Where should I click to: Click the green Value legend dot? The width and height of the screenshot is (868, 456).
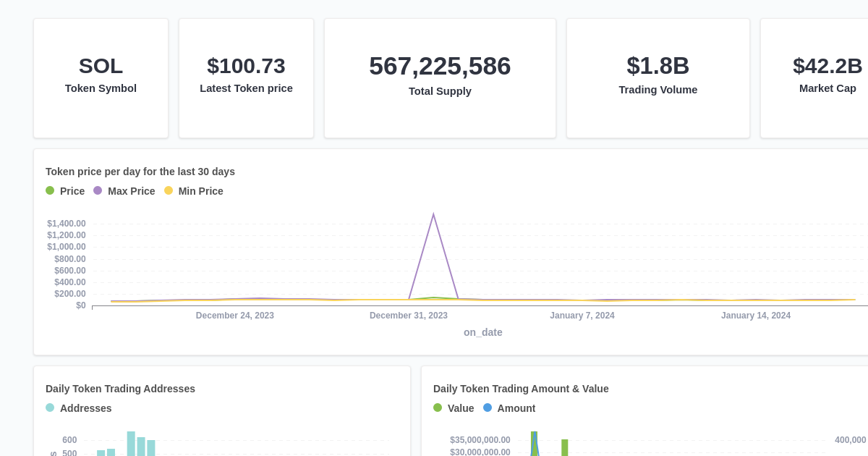coord(436,408)
